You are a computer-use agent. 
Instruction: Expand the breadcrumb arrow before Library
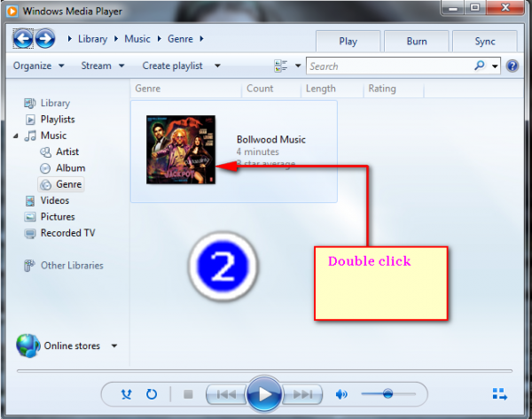tap(69, 39)
